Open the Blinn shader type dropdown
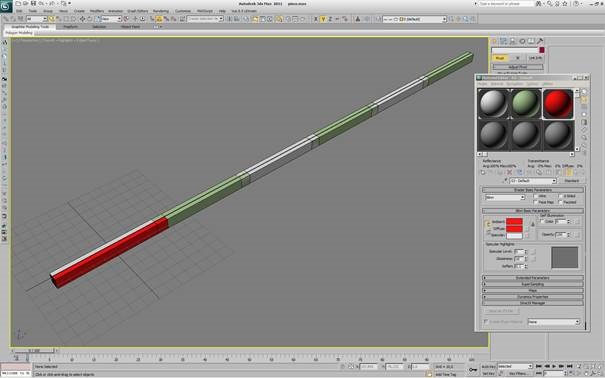Screen dimensions: 605x378 (505, 197)
